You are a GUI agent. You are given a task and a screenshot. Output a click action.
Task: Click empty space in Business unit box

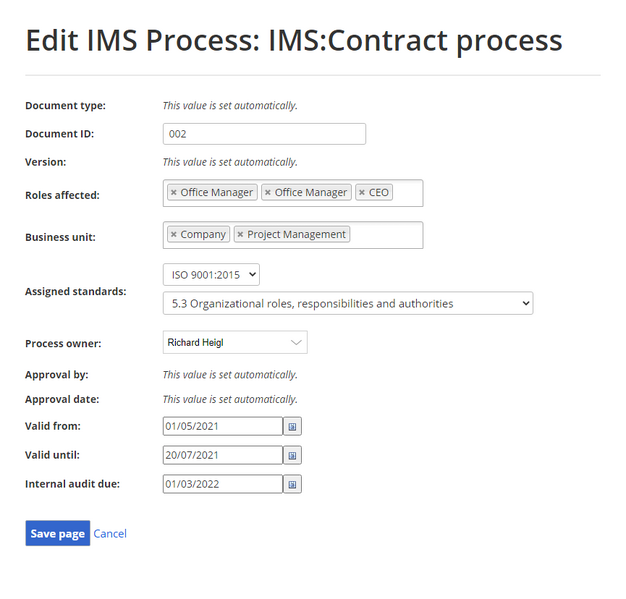coord(386,235)
